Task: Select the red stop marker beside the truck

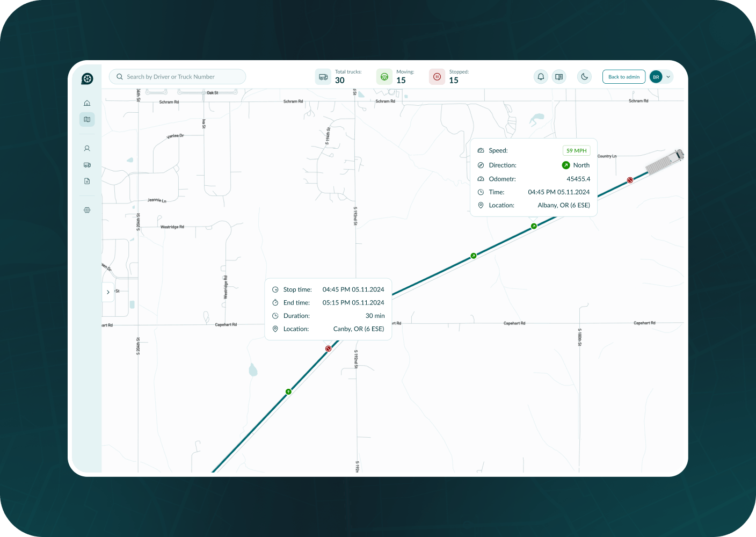Action: [x=630, y=180]
